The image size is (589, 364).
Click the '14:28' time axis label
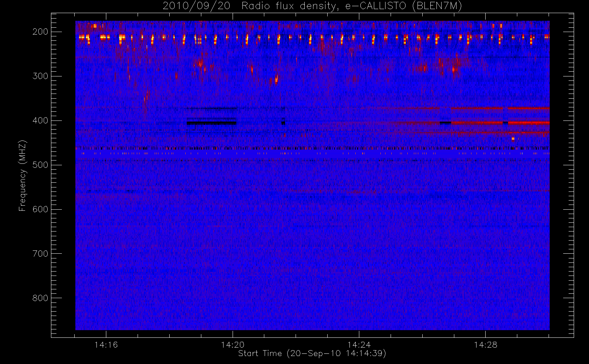[485, 345]
